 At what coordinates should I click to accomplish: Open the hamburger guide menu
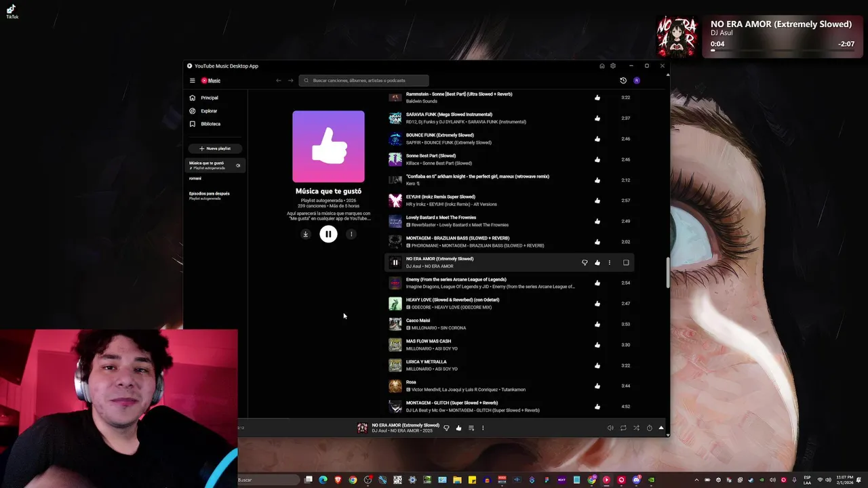192,81
